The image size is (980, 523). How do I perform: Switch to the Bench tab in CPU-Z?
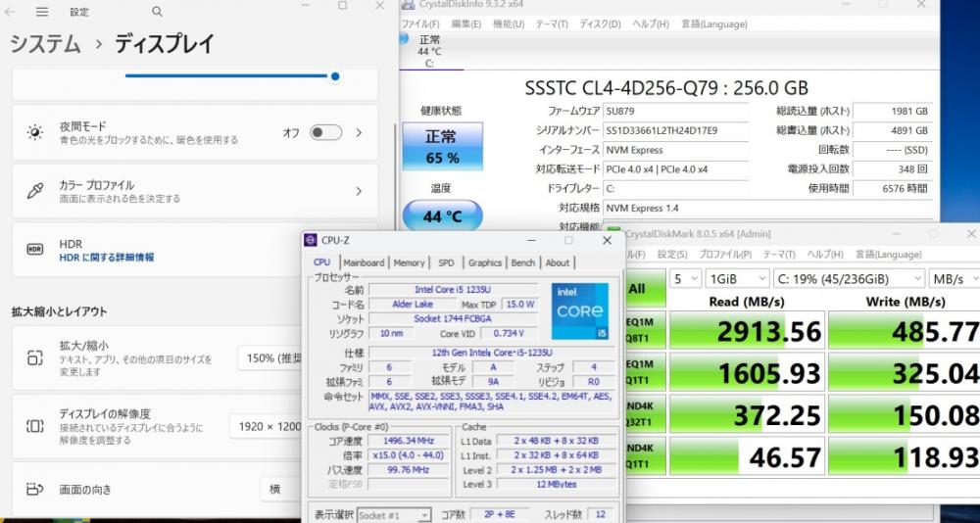coord(523,263)
